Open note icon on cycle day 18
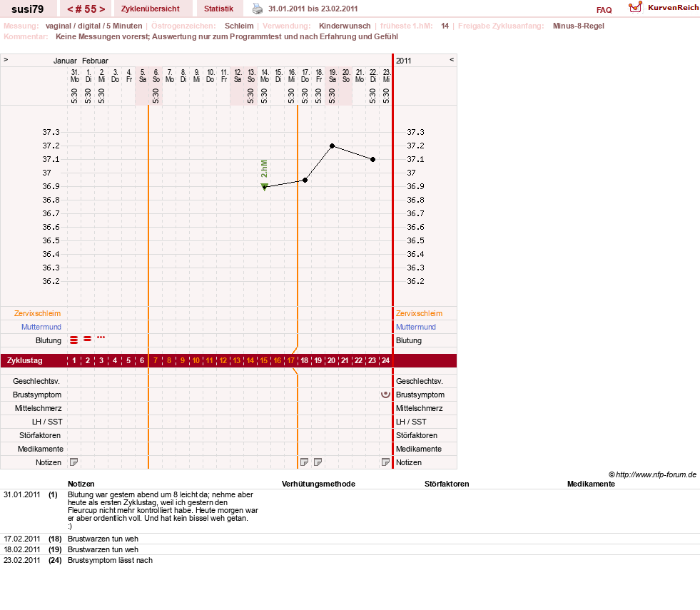The height and width of the screenshot is (610, 700). 305,462
